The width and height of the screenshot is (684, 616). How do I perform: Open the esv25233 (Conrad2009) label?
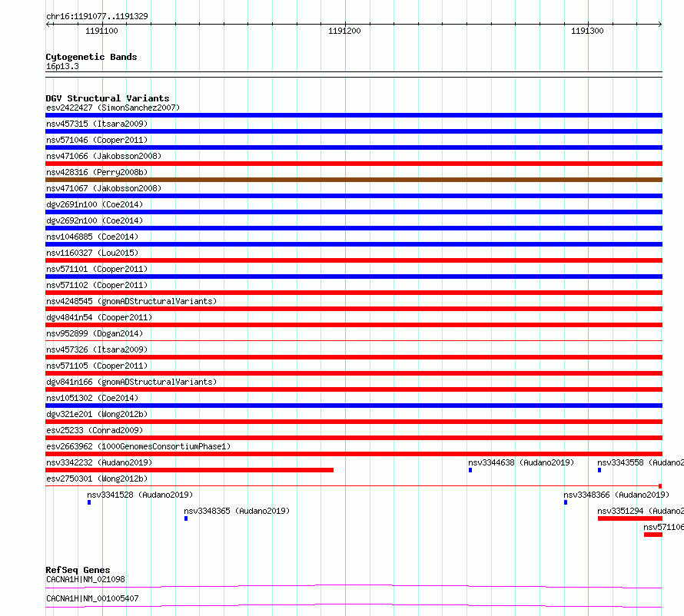point(95,430)
